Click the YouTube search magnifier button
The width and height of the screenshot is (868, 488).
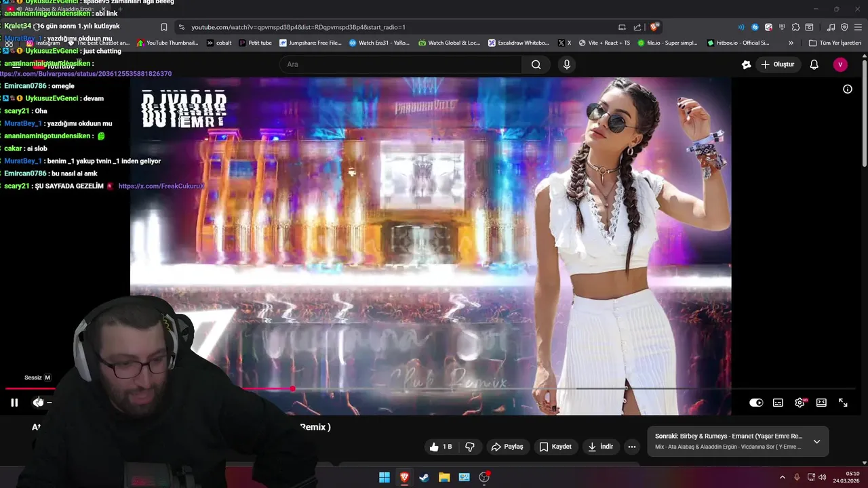click(536, 64)
